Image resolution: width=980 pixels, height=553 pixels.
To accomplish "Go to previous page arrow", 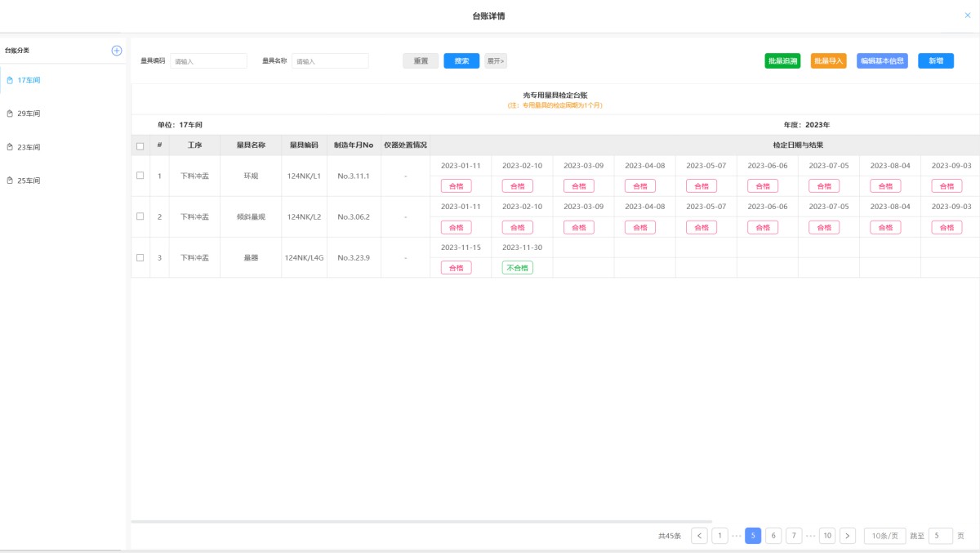I will pyautogui.click(x=699, y=536).
